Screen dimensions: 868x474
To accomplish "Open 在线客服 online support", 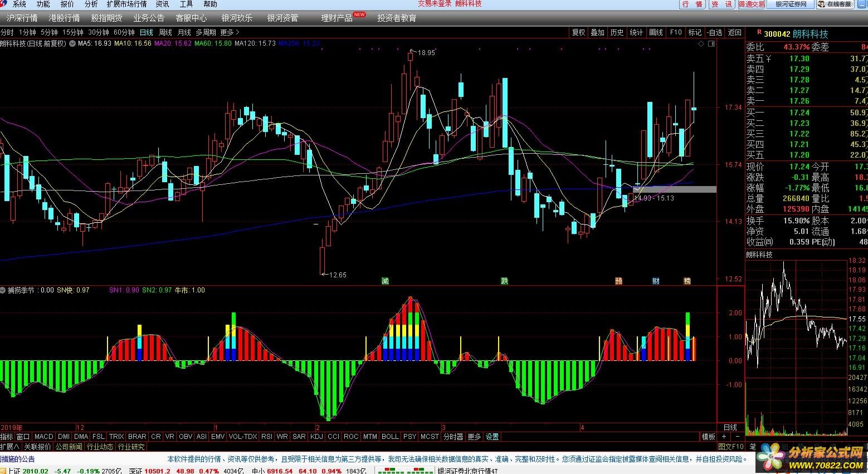I will (836, 4).
